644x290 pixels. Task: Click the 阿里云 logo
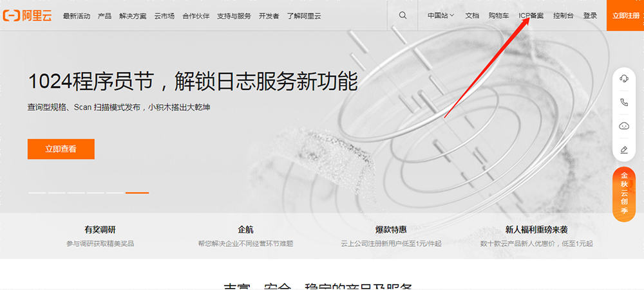point(29,15)
